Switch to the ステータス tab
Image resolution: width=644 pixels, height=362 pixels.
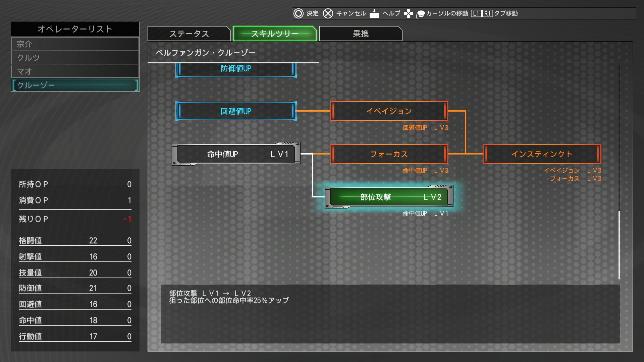coord(189,34)
